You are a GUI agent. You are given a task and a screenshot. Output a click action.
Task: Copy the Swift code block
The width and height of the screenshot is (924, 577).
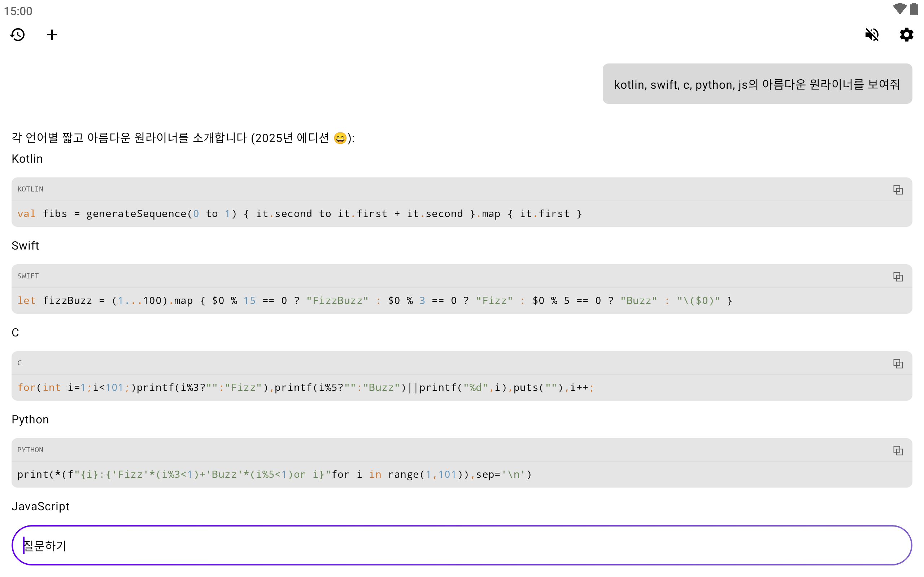click(898, 277)
